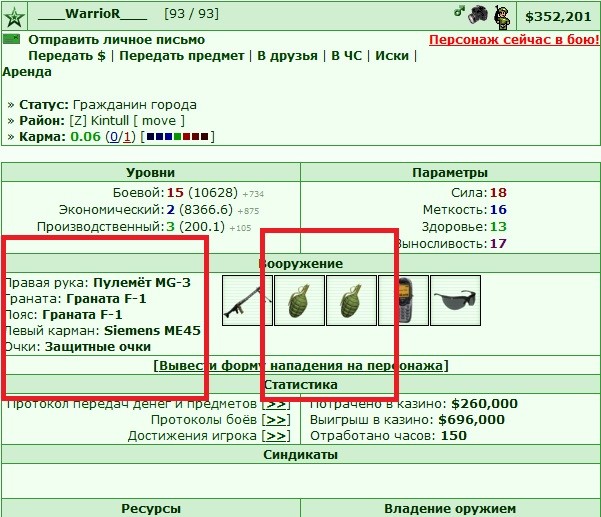Click the camera icon in header
The height and width of the screenshot is (517, 601).
click(478, 15)
